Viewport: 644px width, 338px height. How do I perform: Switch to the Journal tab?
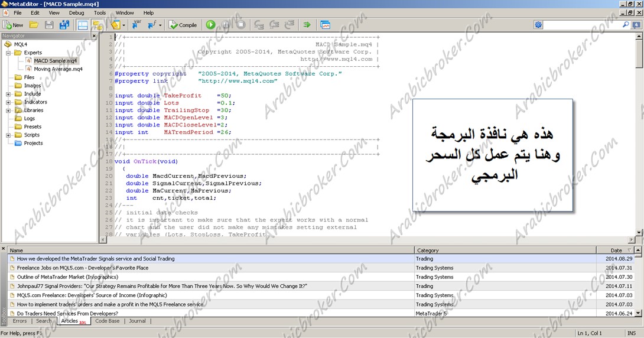137,321
